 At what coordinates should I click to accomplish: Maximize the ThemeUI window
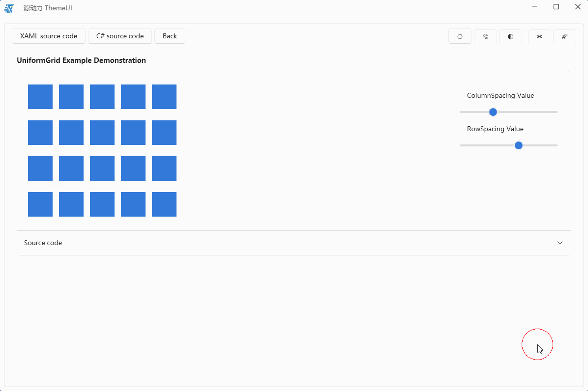[x=556, y=7]
